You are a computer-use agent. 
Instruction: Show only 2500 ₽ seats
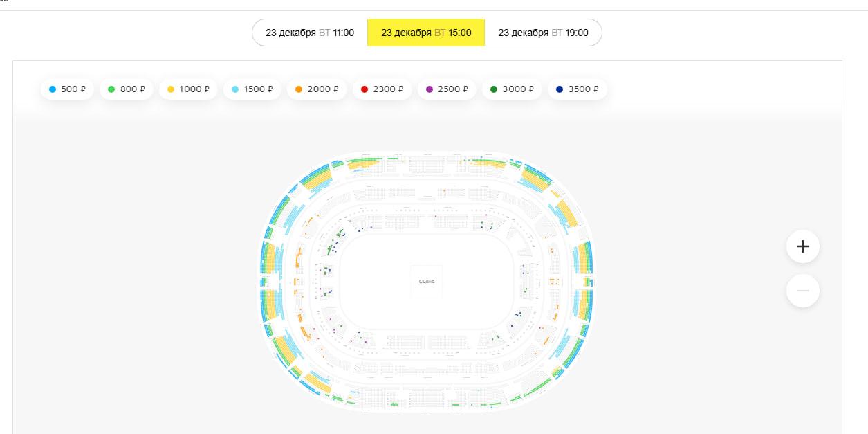coord(447,89)
